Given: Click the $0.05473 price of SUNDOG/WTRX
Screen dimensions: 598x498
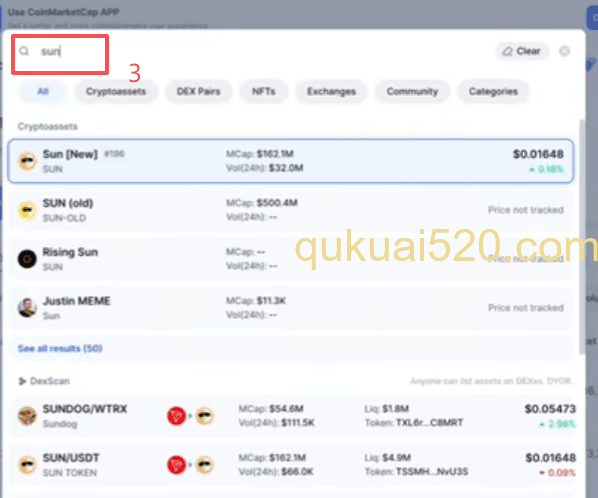Looking at the screenshot, I should click(550, 409).
